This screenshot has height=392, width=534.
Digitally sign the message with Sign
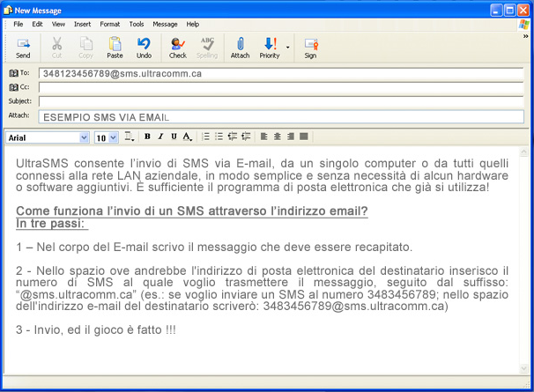click(x=310, y=48)
